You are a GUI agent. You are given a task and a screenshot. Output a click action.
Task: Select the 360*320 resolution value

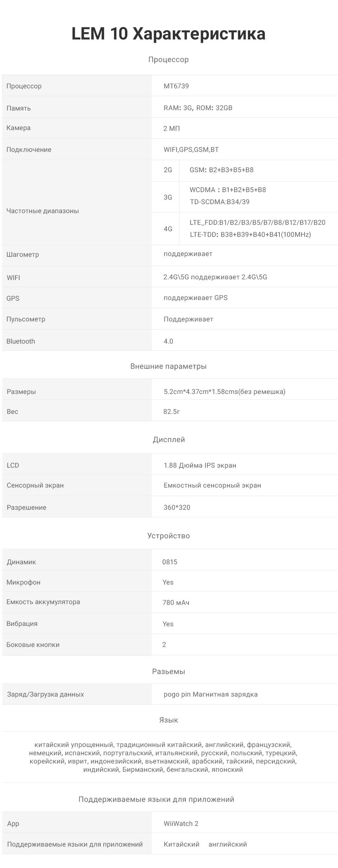pyautogui.click(x=177, y=507)
